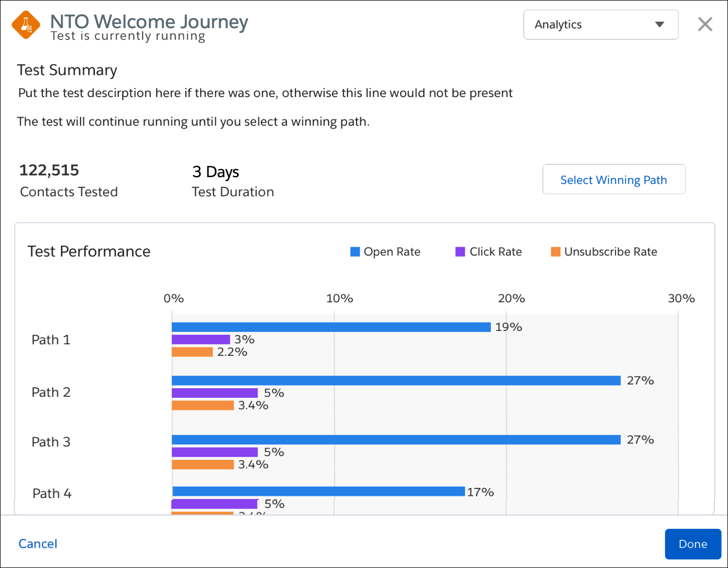Close the NTO Welcome Journey dialog
The height and width of the screenshot is (568, 728).
click(x=705, y=24)
